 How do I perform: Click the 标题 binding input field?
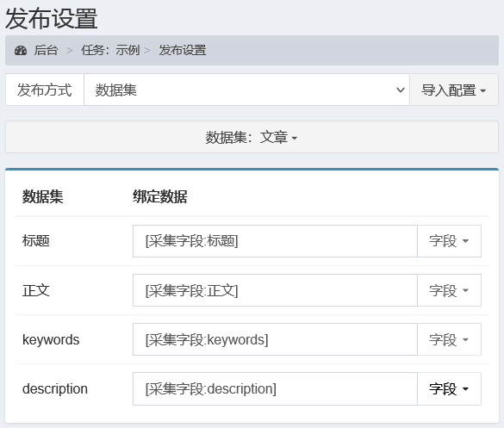coord(275,241)
